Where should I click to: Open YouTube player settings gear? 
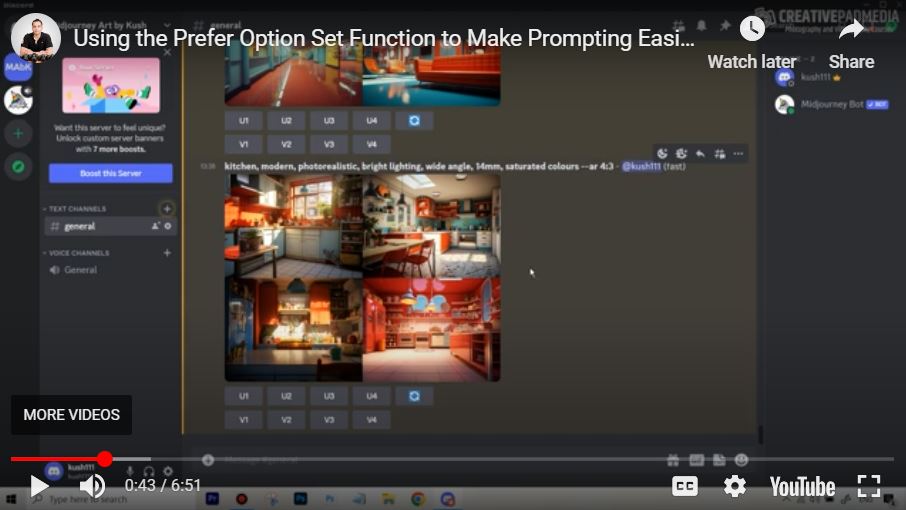734,486
